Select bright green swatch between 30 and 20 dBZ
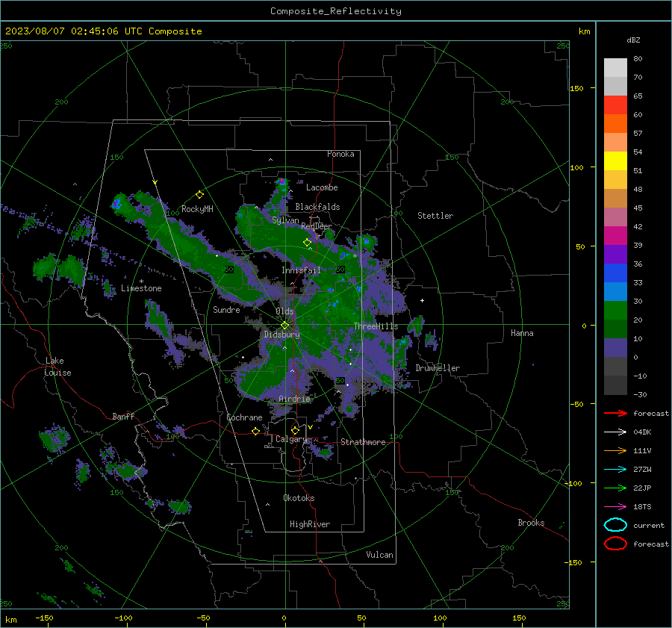Viewport: 672px width, 628px height. tap(615, 311)
